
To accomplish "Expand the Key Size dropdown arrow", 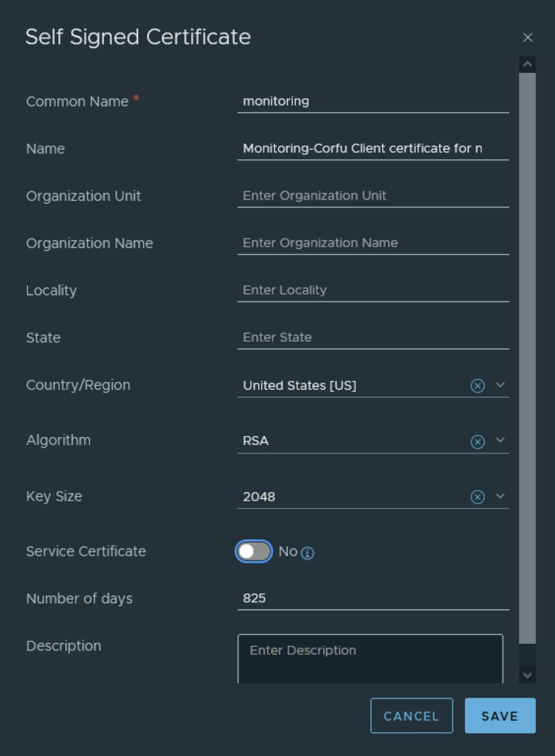I will click(500, 495).
